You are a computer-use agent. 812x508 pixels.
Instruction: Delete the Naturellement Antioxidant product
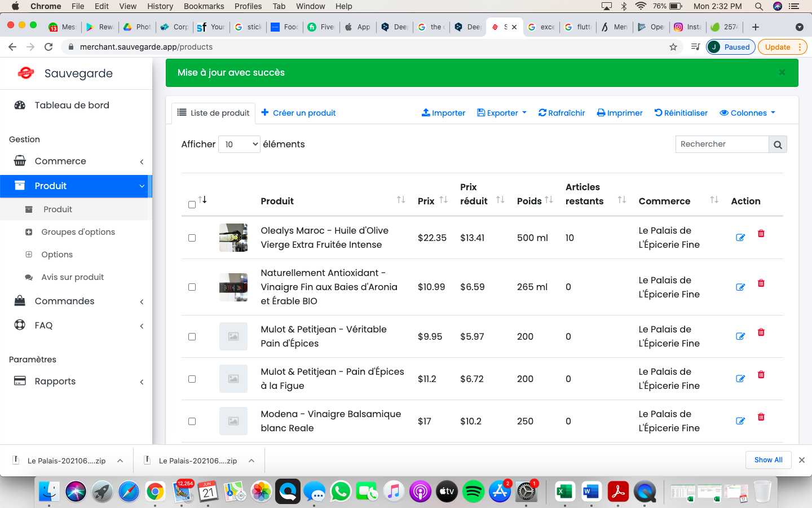pyautogui.click(x=761, y=283)
